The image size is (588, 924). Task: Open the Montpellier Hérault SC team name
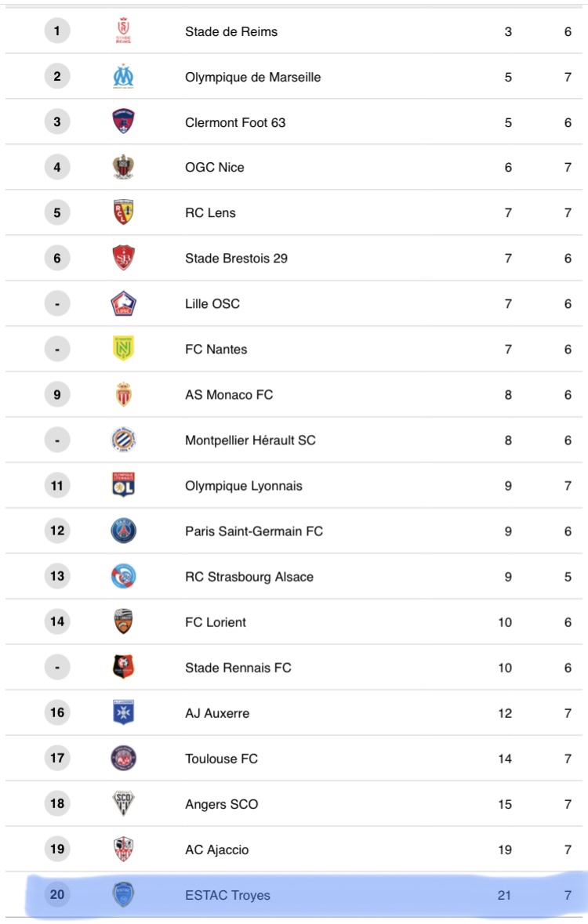250,440
